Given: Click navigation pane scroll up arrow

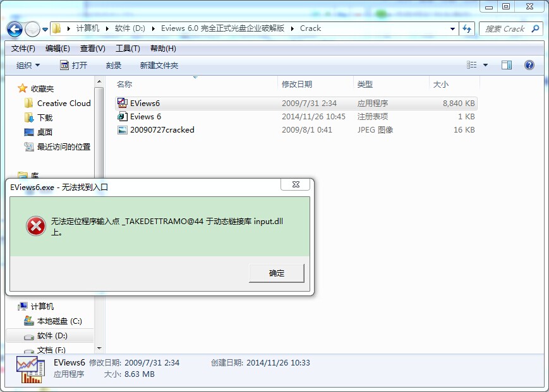Looking at the screenshot, I should 99,81.
